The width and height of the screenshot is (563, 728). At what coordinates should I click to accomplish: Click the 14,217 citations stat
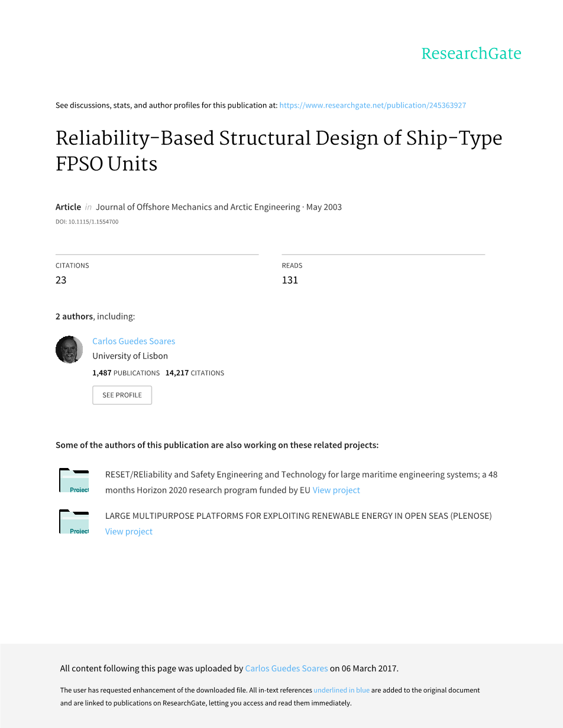195,373
